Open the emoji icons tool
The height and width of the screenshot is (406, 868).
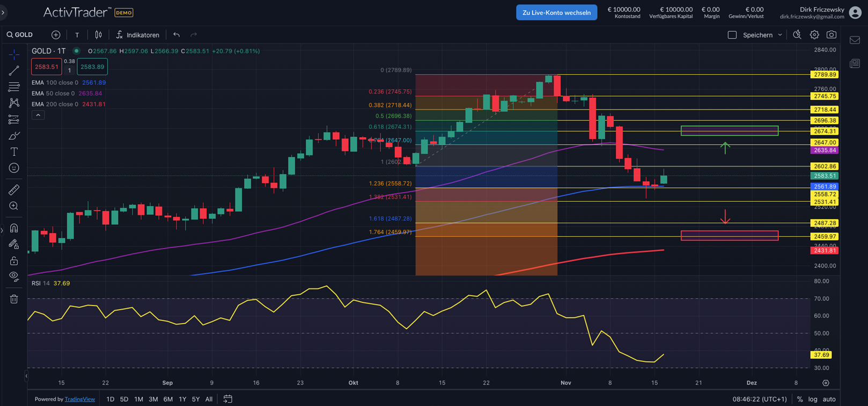[x=14, y=168]
